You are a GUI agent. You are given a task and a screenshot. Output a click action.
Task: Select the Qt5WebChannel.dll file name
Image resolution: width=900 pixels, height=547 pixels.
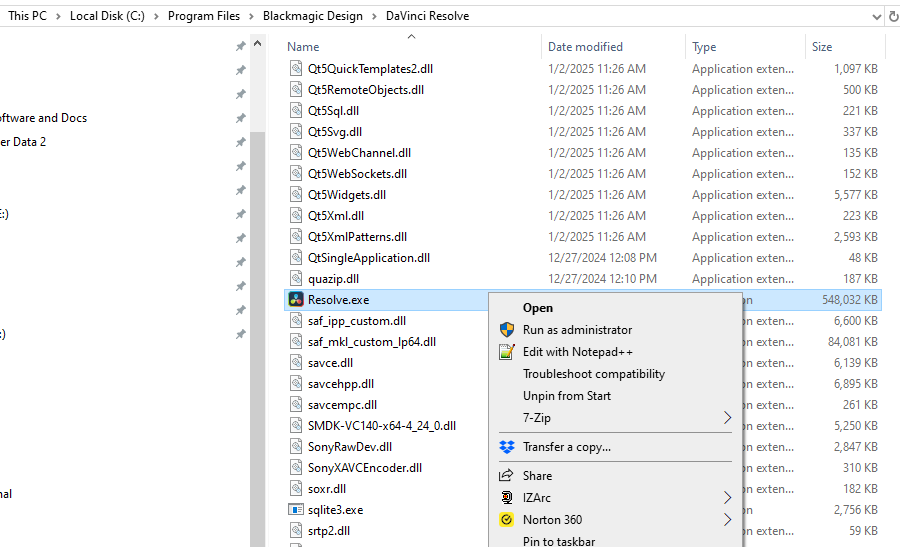click(x=359, y=153)
